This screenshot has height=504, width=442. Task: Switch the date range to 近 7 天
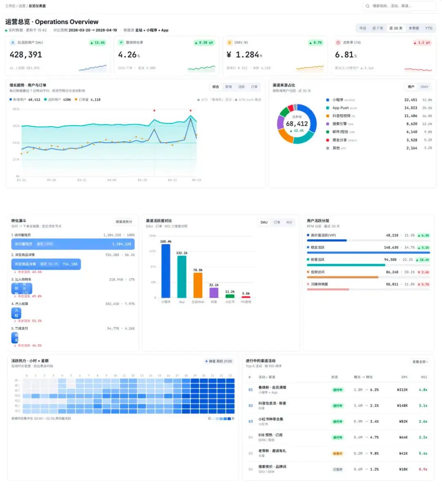(x=378, y=28)
